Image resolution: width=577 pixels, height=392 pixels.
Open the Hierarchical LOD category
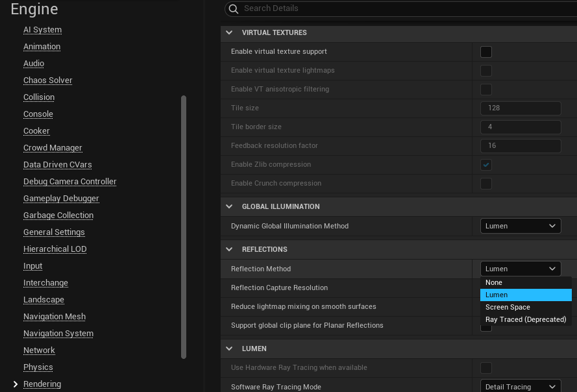click(55, 249)
